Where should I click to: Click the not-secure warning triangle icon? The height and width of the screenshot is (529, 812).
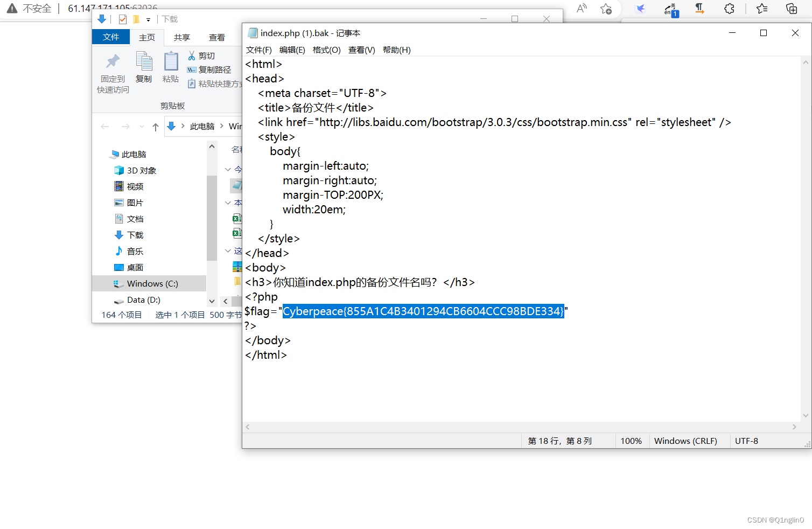tap(12, 8)
